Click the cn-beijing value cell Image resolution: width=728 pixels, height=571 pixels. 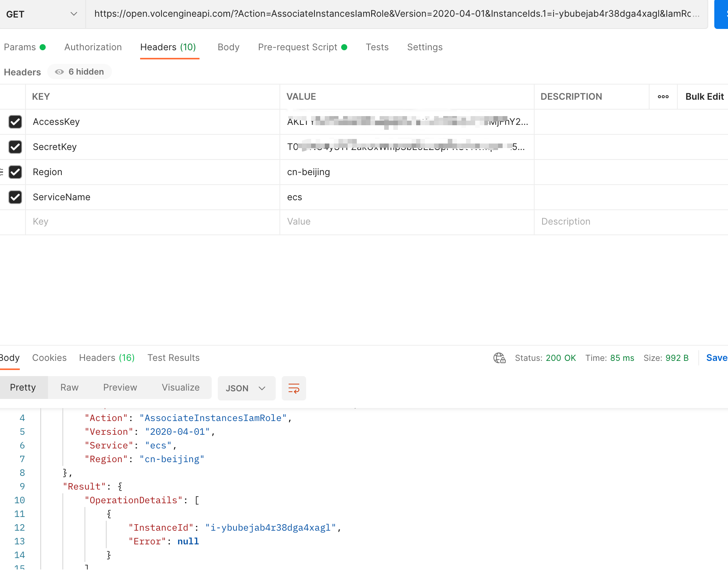point(407,172)
